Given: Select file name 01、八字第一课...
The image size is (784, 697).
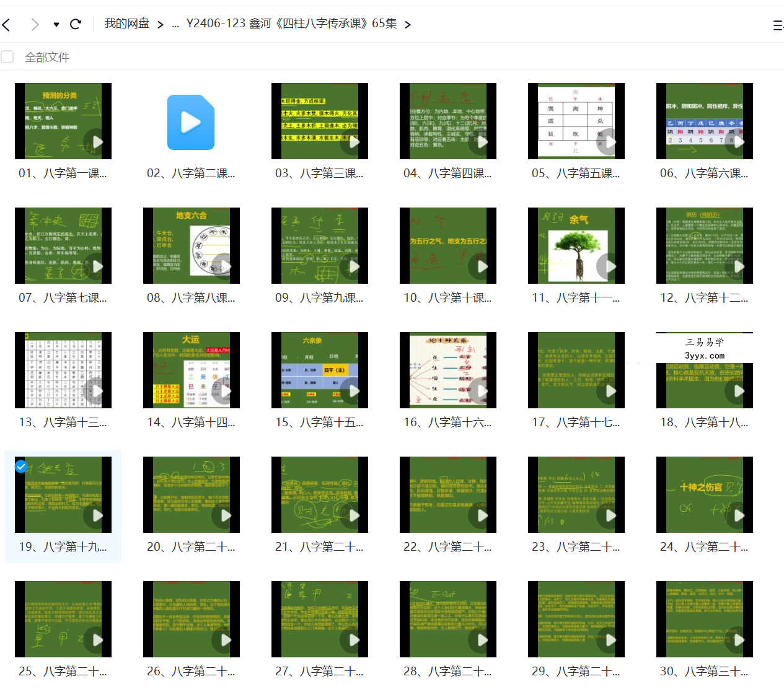Looking at the screenshot, I should point(63,173).
